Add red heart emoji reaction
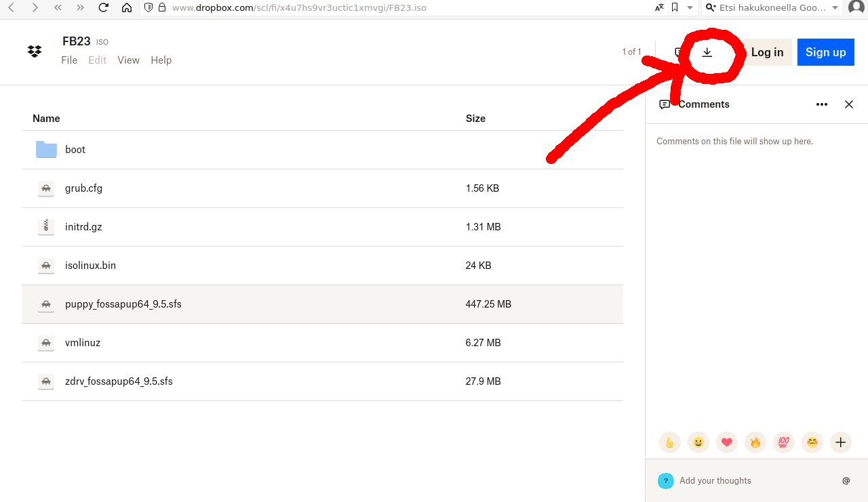The width and height of the screenshot is (868, 502). coord(726,442)
